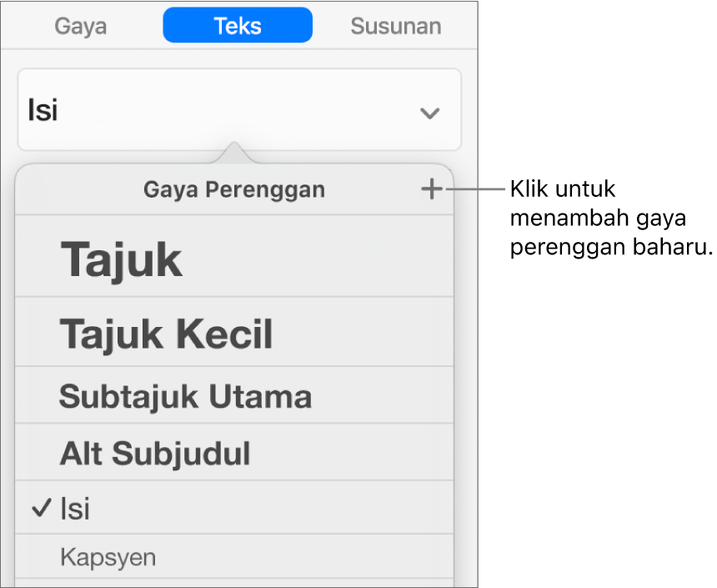Click the plus icon to add paragraph style
717x588 pixels.
click(x=432, y=189)
